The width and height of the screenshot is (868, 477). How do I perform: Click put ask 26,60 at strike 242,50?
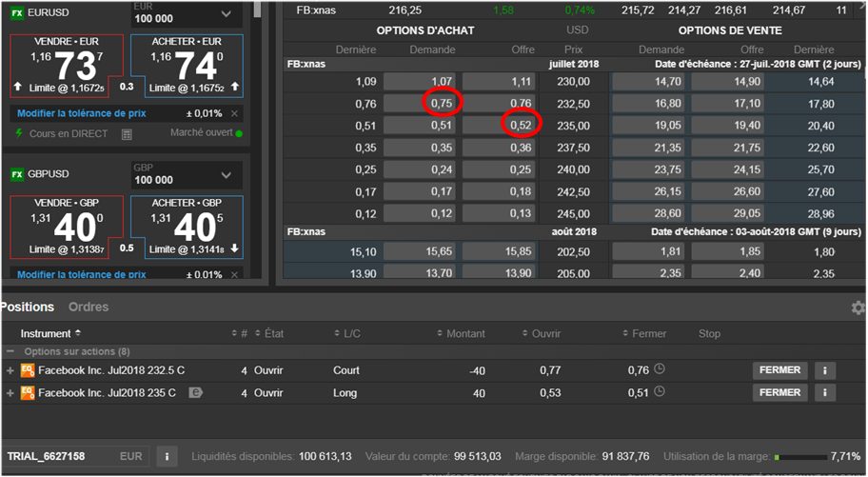tap(728, 191)
